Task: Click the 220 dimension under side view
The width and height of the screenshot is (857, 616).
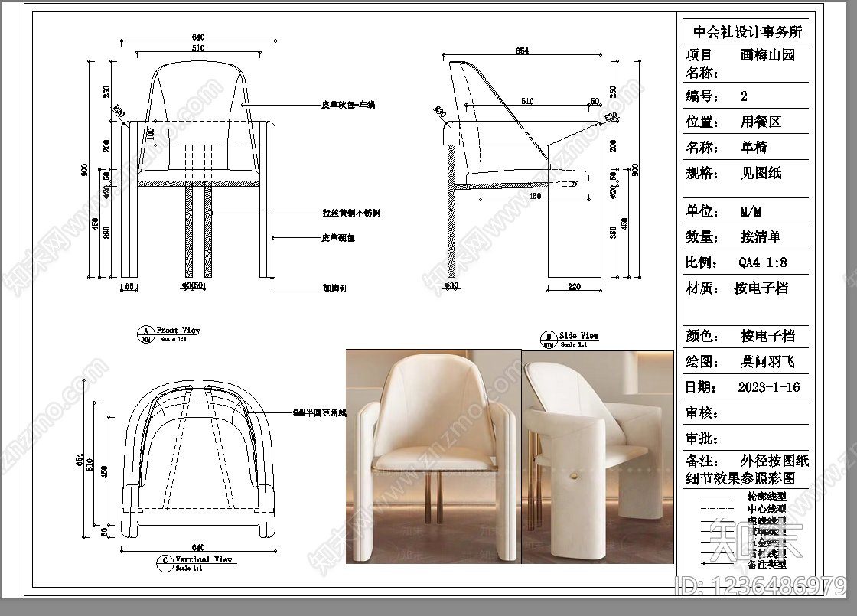Action: point(574,286)
